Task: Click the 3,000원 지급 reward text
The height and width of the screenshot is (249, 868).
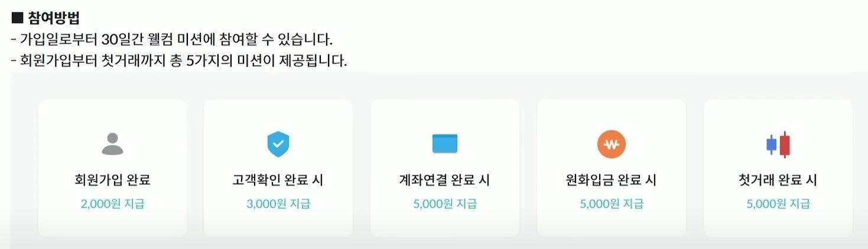Action: (278, 204)
